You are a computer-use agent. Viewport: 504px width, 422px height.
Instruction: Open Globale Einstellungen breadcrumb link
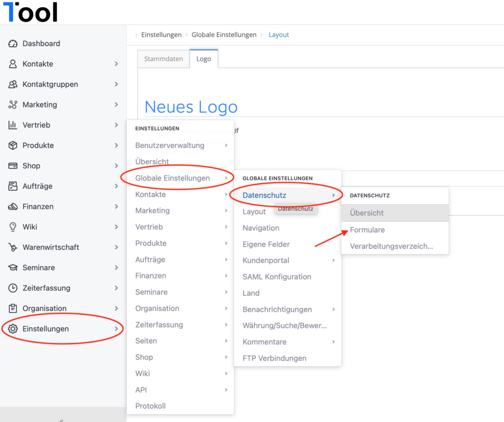(x=224, y=35)
